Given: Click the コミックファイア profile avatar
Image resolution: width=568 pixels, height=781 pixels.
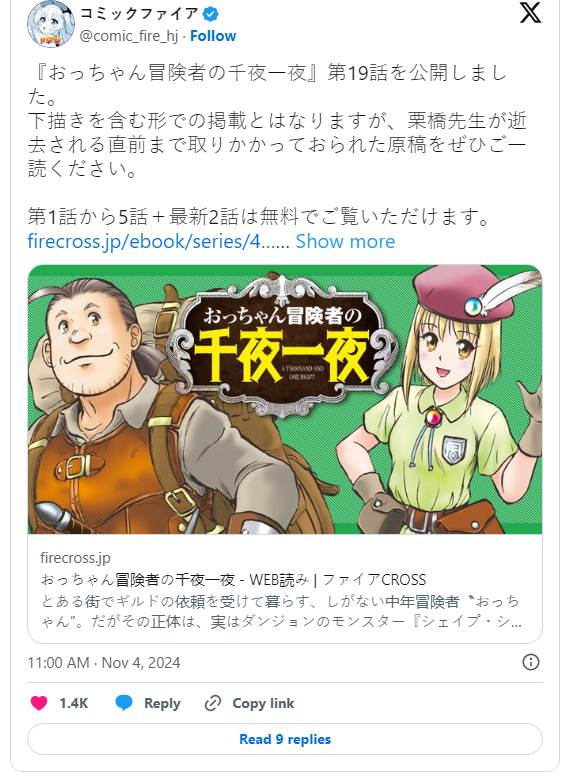Looking at the screenshot, I should (x=51, y=23).
